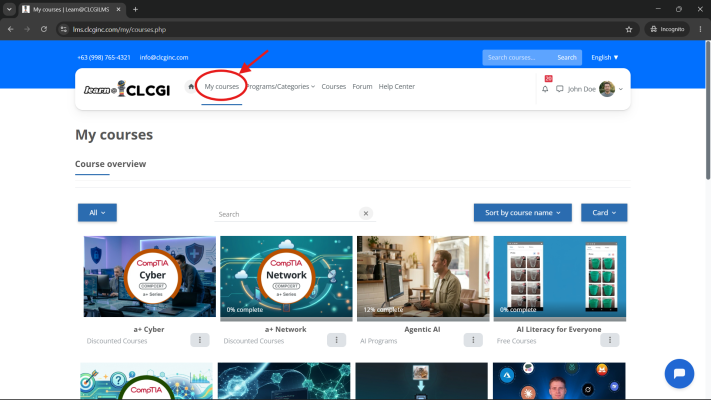Click the John Doe user name
Screen dimensions: 711x400
coord(581,89)
